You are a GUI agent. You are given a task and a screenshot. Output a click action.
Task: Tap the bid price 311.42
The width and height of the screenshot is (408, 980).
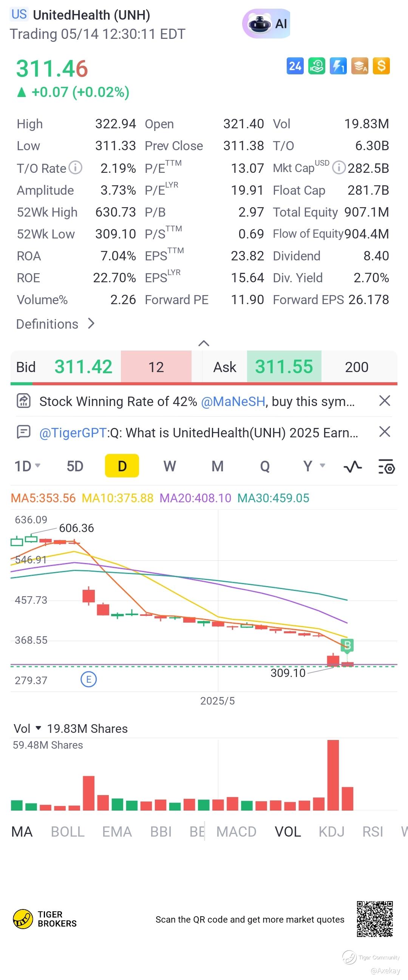(83, 367)
